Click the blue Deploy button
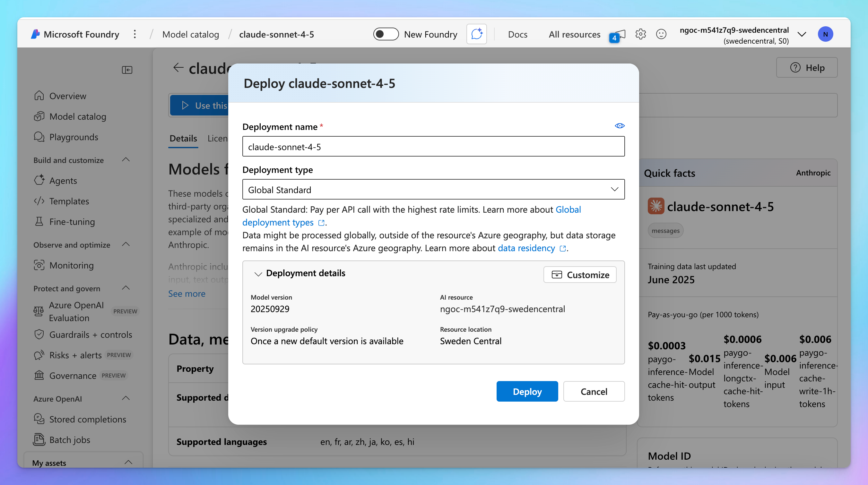Viewport: 868px width, 485px height. tap(527, 391)
